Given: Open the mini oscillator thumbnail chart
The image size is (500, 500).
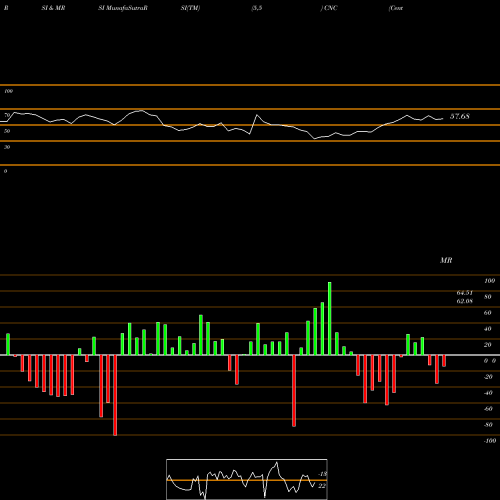Looking at the screenshot, I should coord(247,479).
